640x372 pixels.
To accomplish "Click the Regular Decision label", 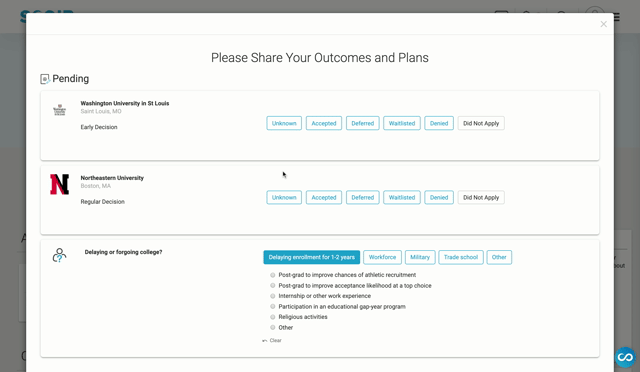I will coord(102,202).
